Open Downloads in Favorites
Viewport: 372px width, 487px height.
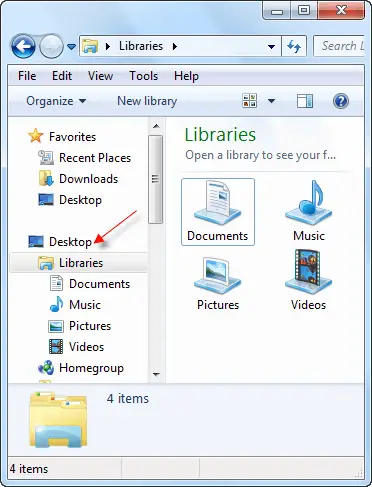[x=78, y=179]
